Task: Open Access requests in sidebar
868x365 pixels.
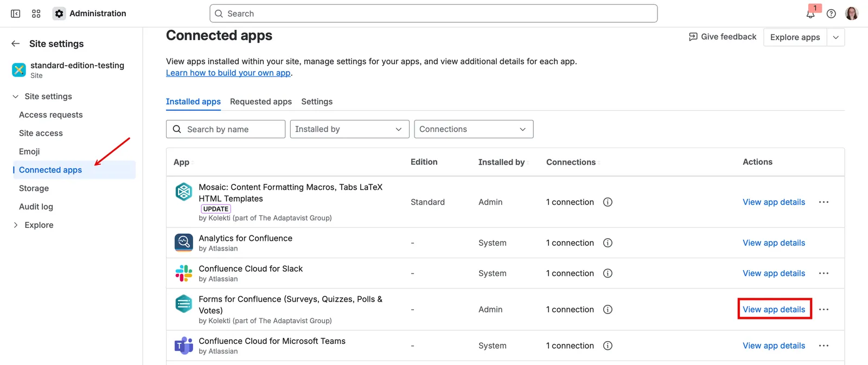Action: (x=51, y=114)
